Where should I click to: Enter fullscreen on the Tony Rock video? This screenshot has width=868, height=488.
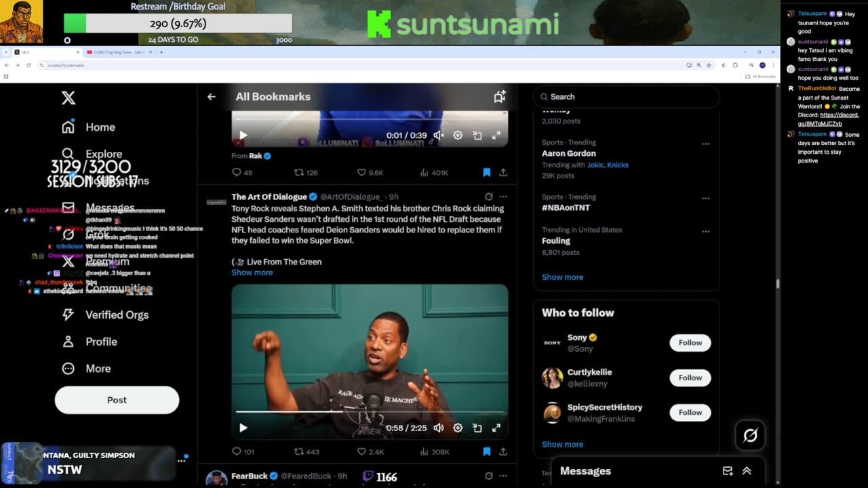point(496,428)
